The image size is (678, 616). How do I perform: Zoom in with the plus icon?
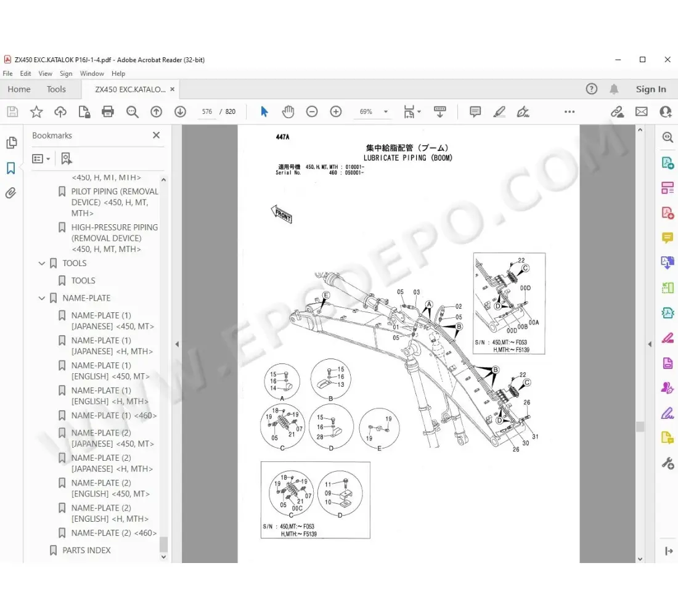click(x=336, y=112)
